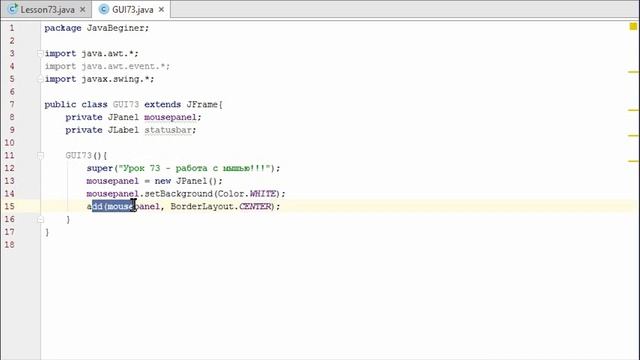Switch to the Lesson73.java tab
Image resolution: width=640 pixels, height=360 pixels.
(47, 9)
